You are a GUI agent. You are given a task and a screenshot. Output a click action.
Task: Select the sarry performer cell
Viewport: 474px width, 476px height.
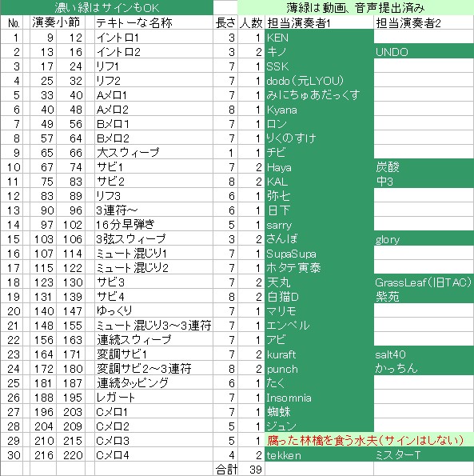coord(320,225)
